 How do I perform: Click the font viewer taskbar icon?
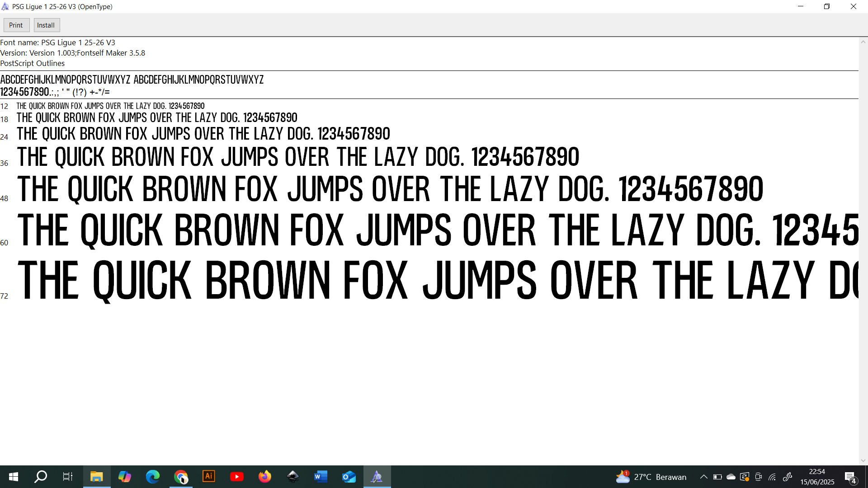(377, 477)
